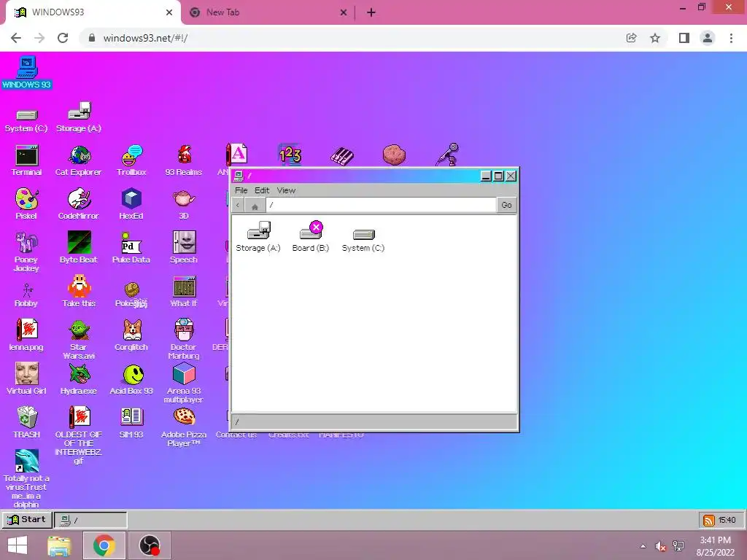Viewport: 747px width, 560px height.
Task: Click the Go button in explorer
Action: tap(506, 205)
